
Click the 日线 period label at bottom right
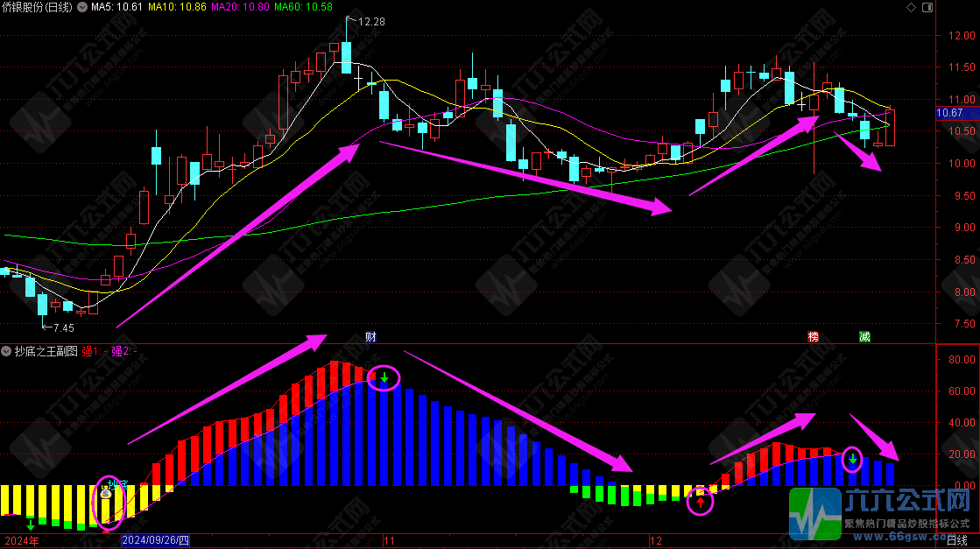[x=958, y=541]
